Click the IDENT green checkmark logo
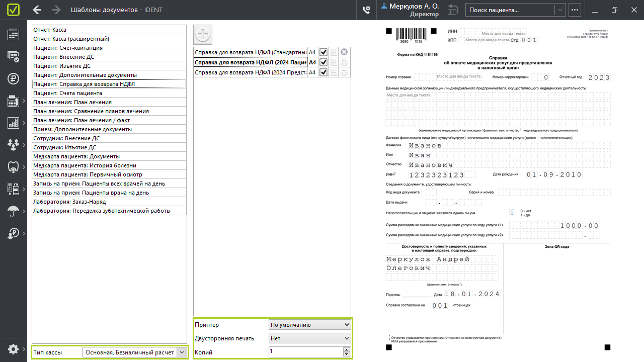Image resolution: width=644 pixels, height=362 pixels. pos(14,10)
